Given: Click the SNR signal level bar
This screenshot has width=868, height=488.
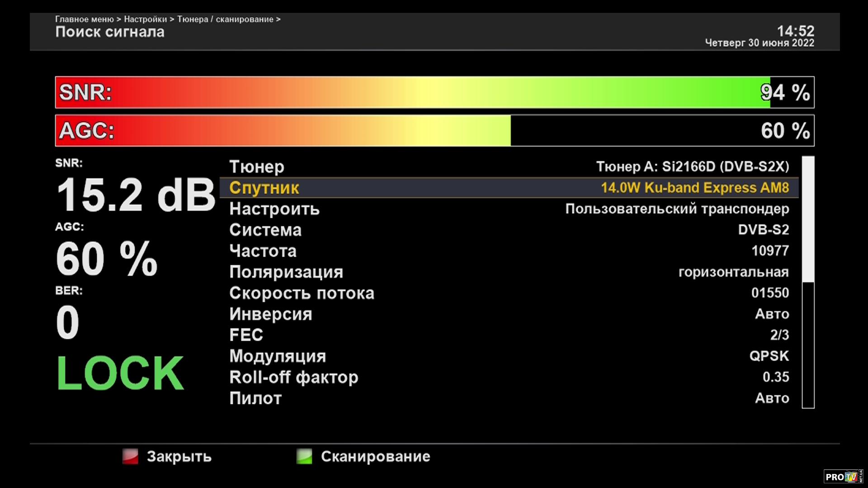Looking at the screenshot, I should click(x=434, y=92).
